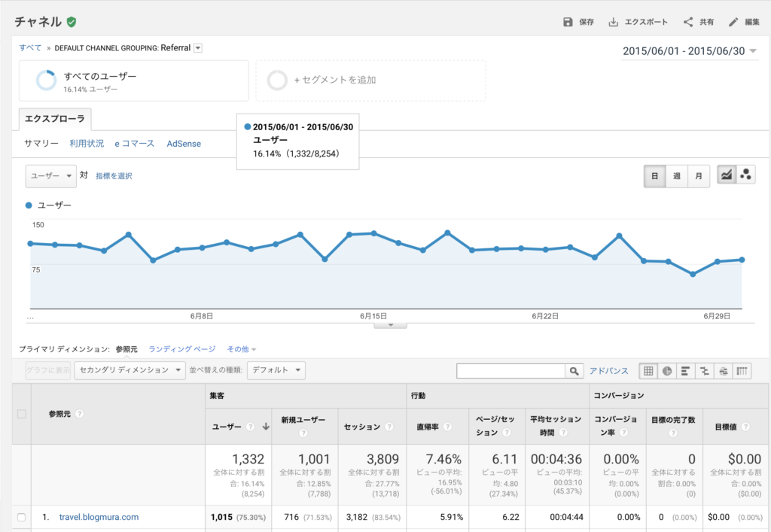Toggle the select-all checkbox in table header
Image resolution: width=771 pixels, height=532 pixels.
[22, 414]
